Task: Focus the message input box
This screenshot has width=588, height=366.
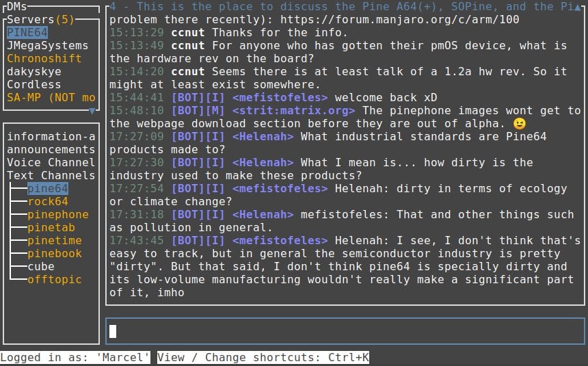Action: coord(345,331)
